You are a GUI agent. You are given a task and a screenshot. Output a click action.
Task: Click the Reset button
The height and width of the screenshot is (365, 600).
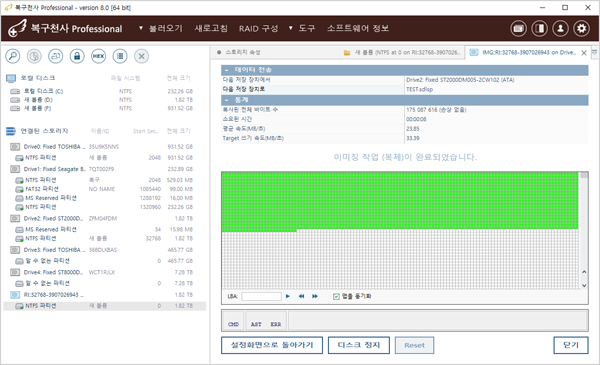point(414,345)
